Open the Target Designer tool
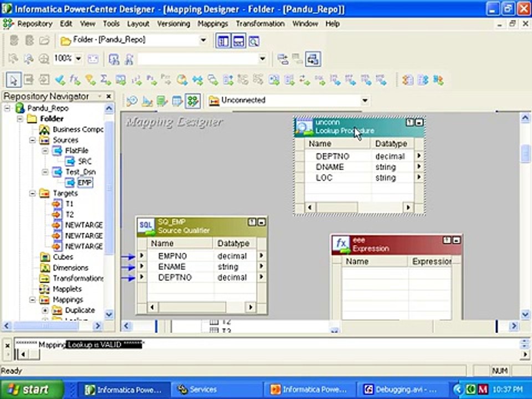The image size is (532, 399). click(x=147, y=101)
